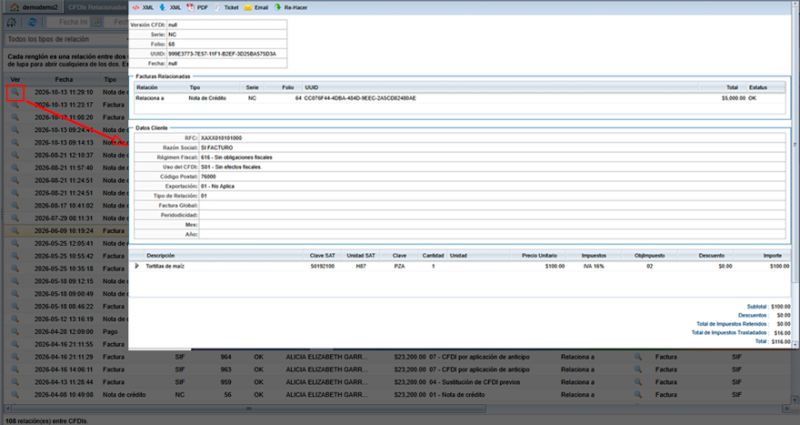Click the Total $116.00 amount
Image resolution: width=800 pixels, height=425 pixels.
click(781, 341)
